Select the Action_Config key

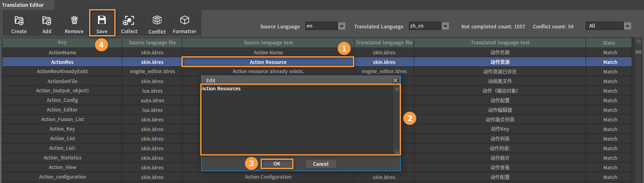62,100
